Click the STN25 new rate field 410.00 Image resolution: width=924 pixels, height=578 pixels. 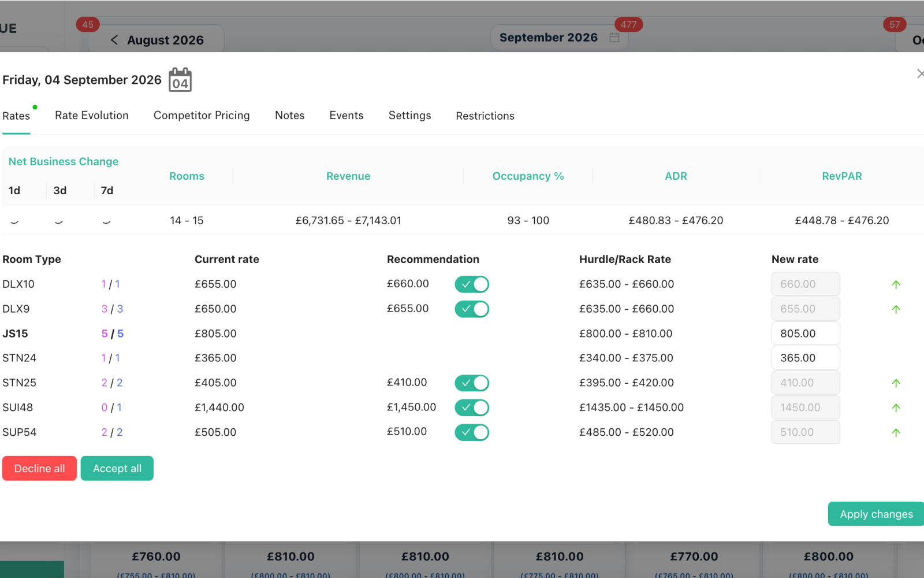806,383
